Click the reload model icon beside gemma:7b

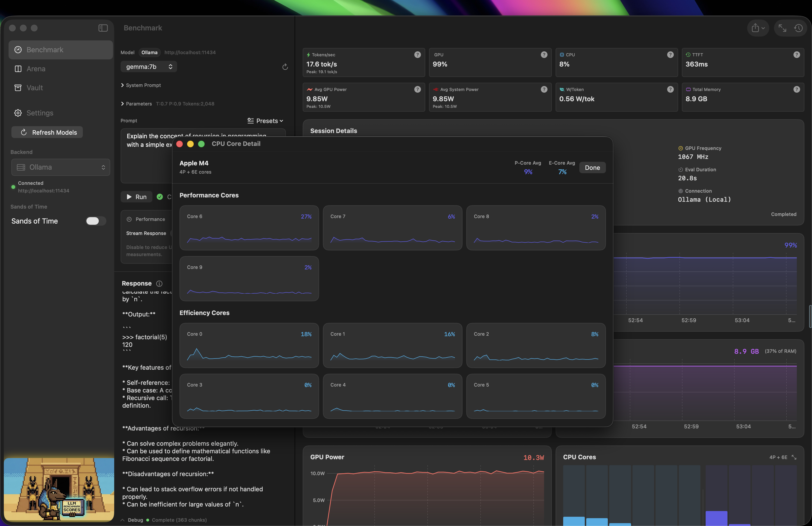point(285,67)
